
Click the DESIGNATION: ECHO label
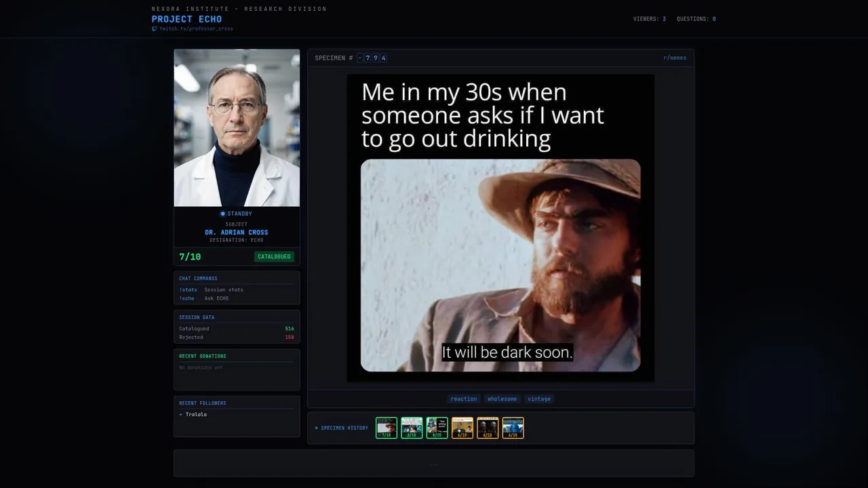click(x=237, y=240)
